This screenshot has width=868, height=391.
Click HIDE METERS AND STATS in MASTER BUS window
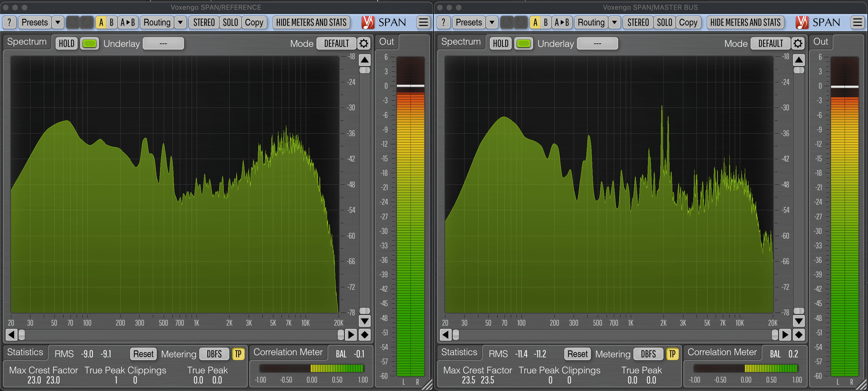coord(745,23)
